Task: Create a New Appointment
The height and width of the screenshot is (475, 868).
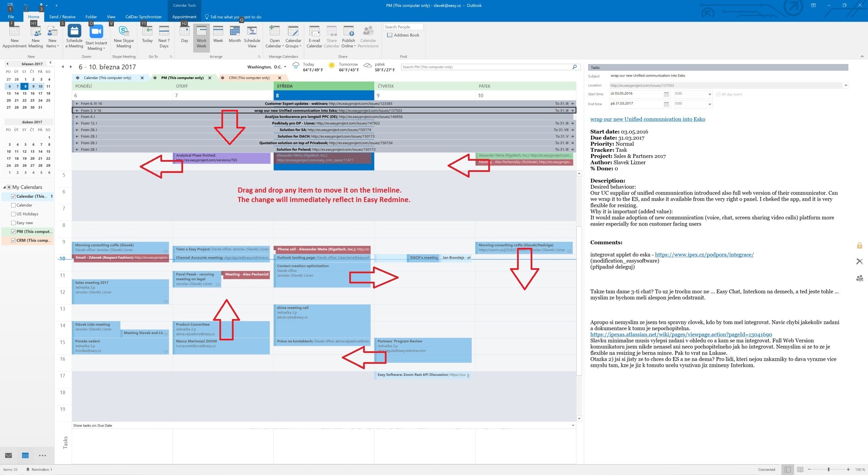Action: pyautogui.click(x=14, y=36)
